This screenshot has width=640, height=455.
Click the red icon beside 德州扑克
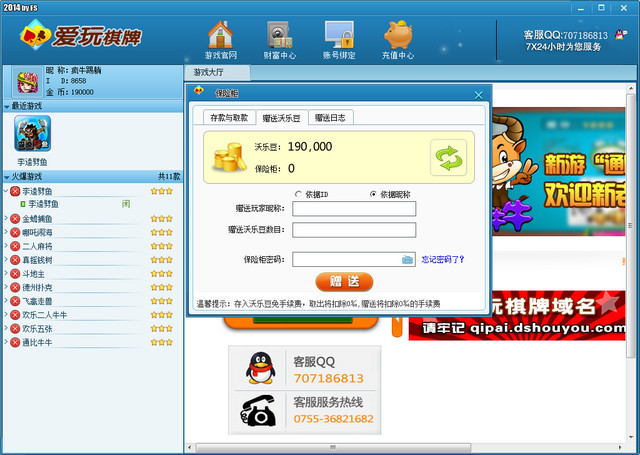(15, 287)
